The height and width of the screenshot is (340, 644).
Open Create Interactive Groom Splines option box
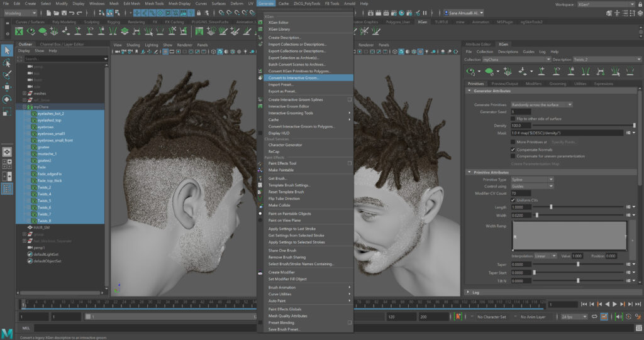pyautogui.click(x=350, y=99)
